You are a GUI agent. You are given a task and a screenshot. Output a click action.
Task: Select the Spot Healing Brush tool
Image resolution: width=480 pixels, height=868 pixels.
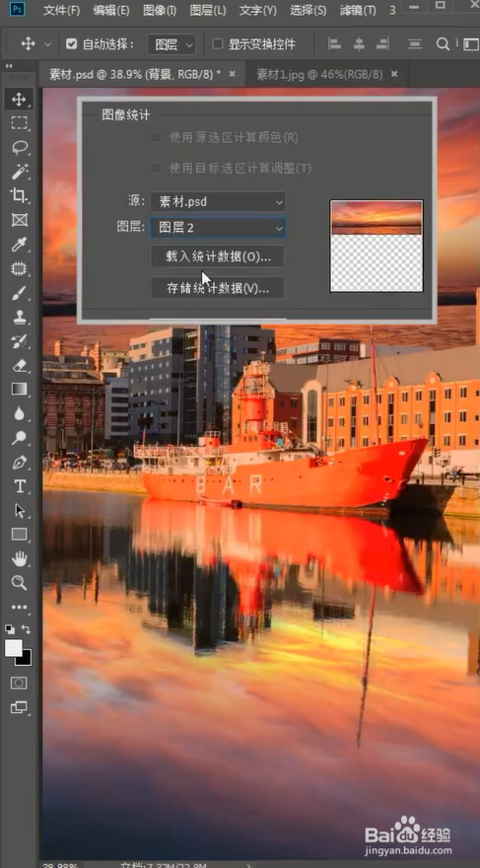click(x=20, y=268)
